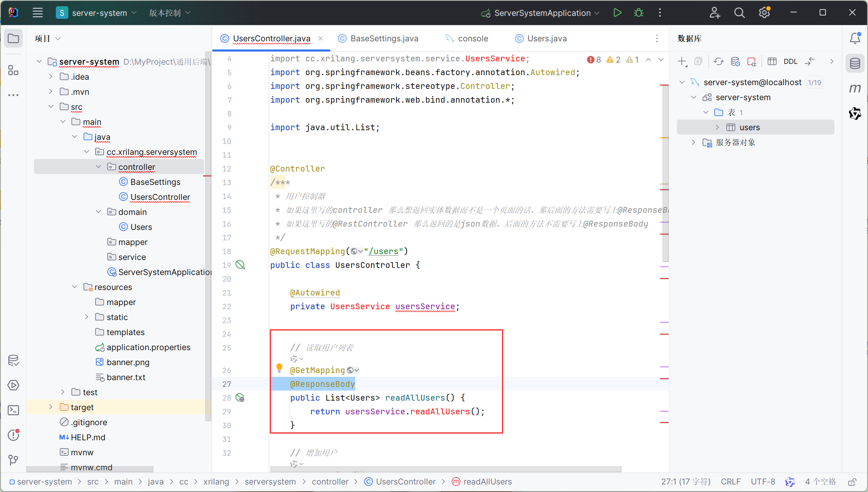Screen dimensions: 868x492
Task: Open the AI assistant sidebar icon
Action: (x=855, y=113)
